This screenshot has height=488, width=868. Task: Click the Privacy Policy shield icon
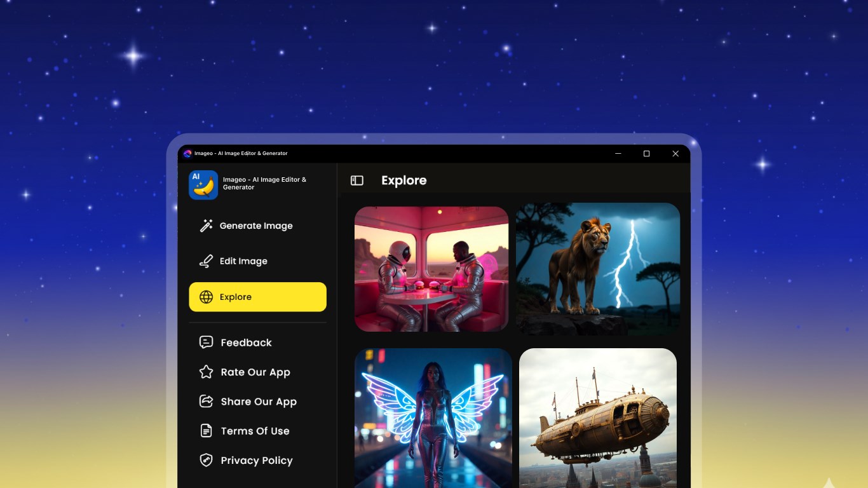[x=206, y=460]
